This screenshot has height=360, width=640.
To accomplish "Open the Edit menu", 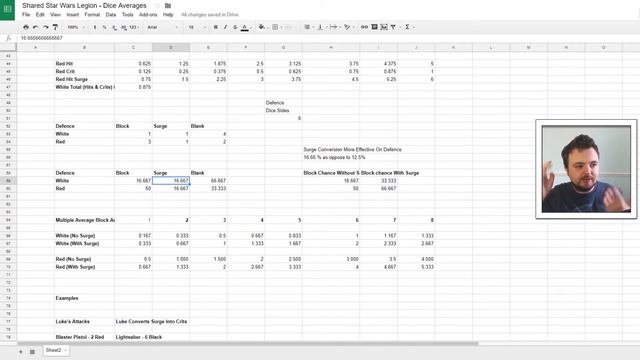I will pyautogui.click(x=40, y=15).
